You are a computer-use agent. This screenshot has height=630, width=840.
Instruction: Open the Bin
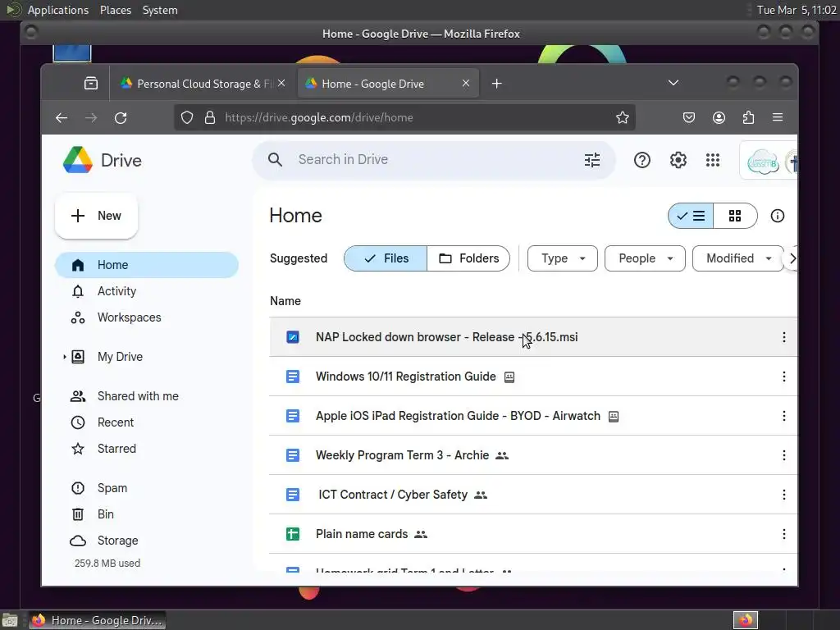point(147,515)
